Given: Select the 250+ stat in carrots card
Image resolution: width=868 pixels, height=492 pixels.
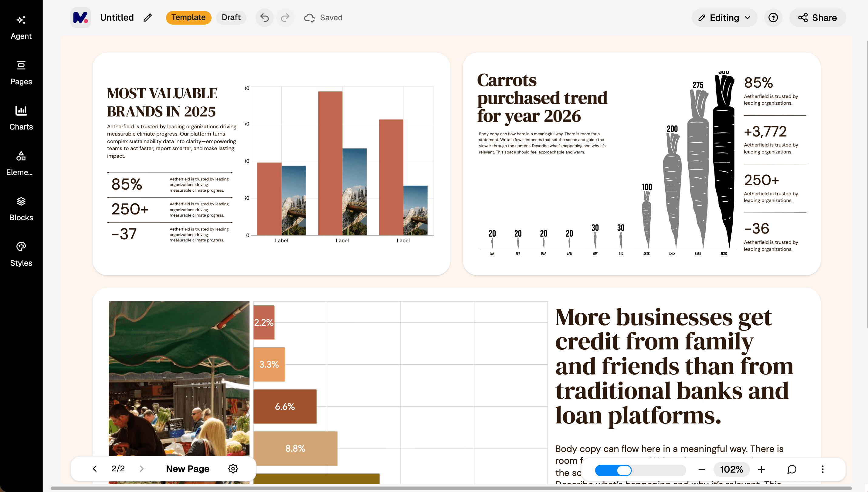Looking at the screenshot, I should pyautogui.click(x=761, y=180).
